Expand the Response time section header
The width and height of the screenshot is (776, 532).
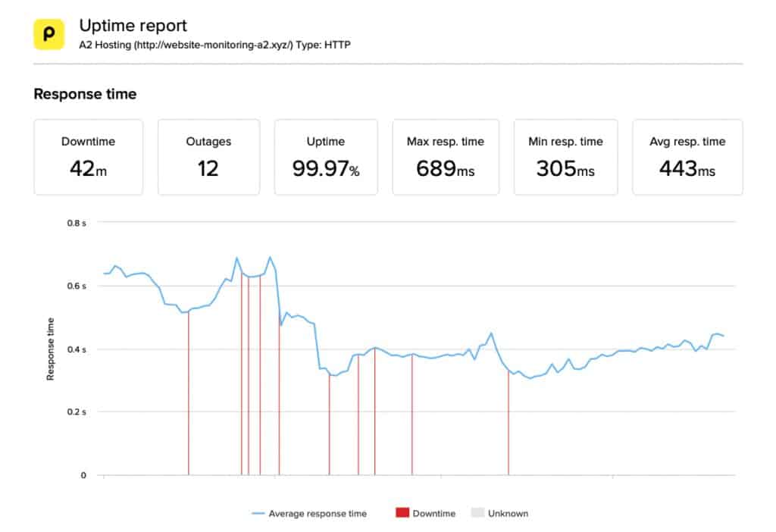coord(84,94)
